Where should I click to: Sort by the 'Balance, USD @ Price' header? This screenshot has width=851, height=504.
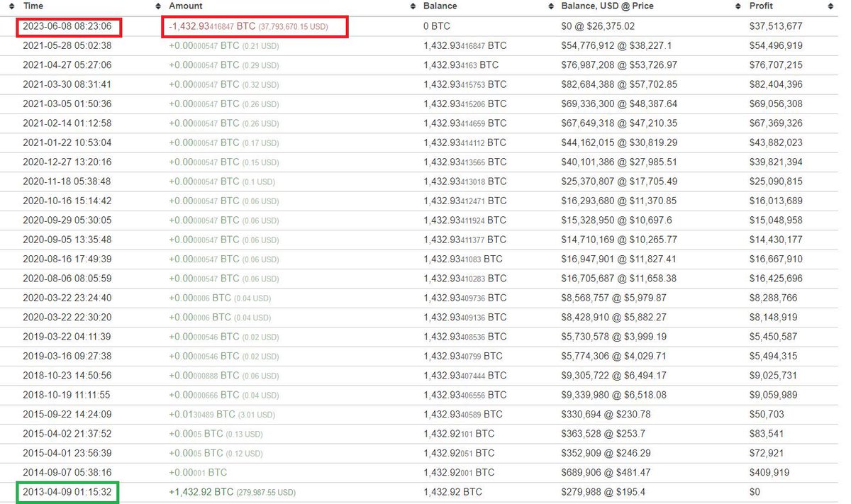607,6
